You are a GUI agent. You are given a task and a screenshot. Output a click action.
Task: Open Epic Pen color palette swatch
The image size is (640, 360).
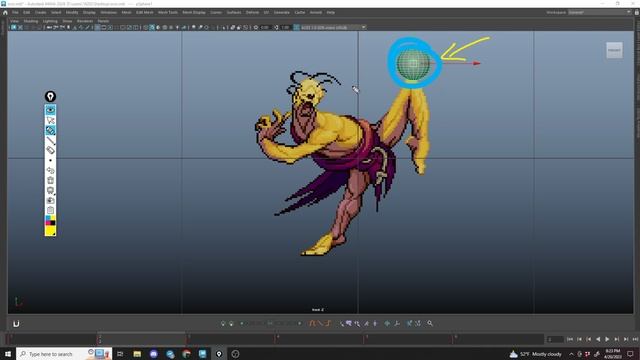[50, 220]
